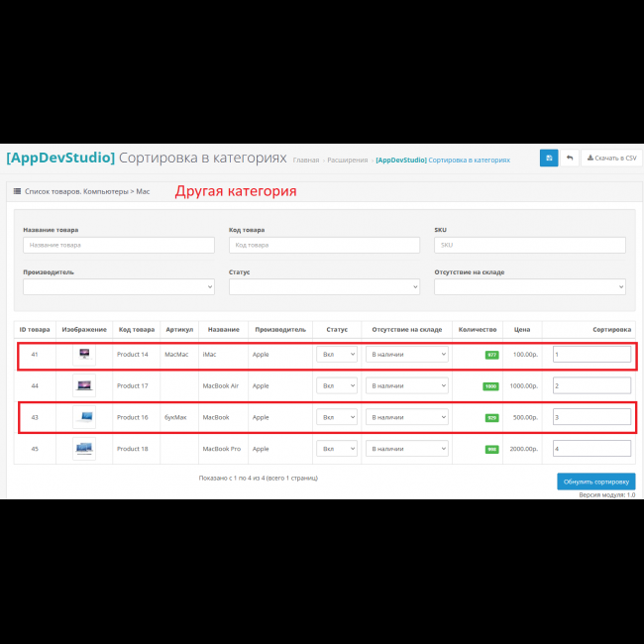Click the back arrow icon button
This screenshot has width=644, height=644.
pos(570,159)
